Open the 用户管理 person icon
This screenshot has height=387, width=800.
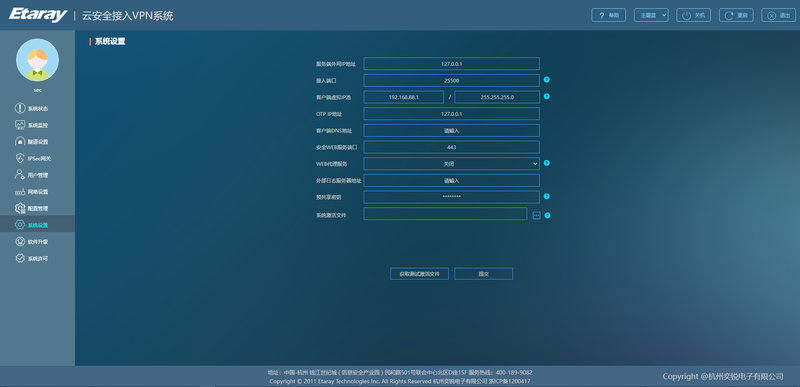(x=19, y=175)
